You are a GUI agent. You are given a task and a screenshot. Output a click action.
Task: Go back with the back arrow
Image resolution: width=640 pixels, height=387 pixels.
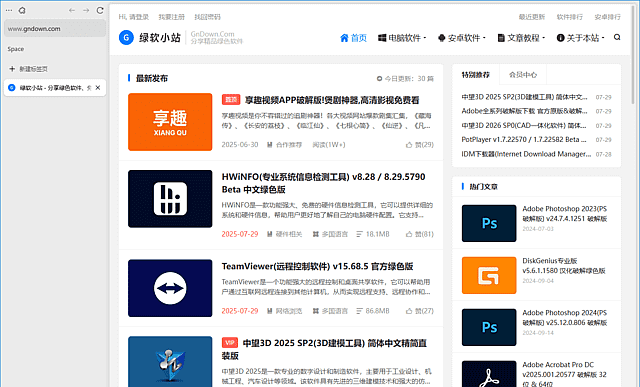click(x=72, y=10)
